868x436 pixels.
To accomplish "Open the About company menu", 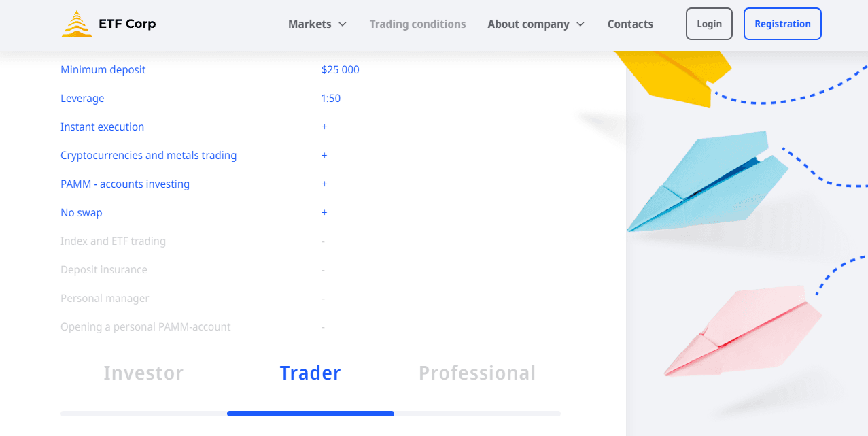I will click(x=528, y=24).
